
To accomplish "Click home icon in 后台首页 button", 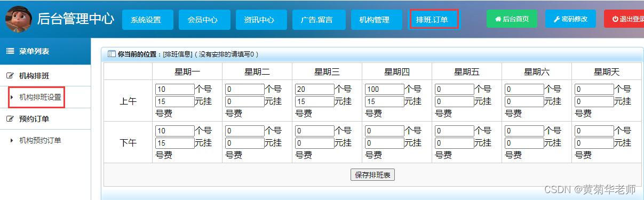I will point(498,19).
